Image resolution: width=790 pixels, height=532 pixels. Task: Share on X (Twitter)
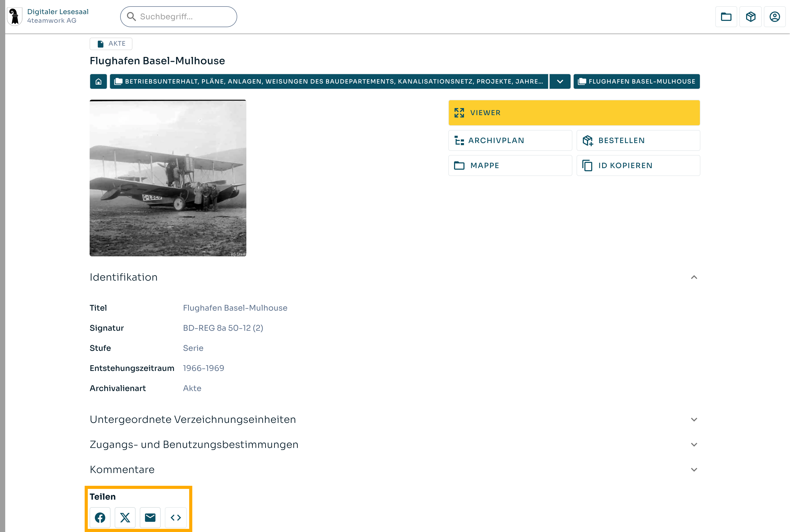click(x=125, y=518)
